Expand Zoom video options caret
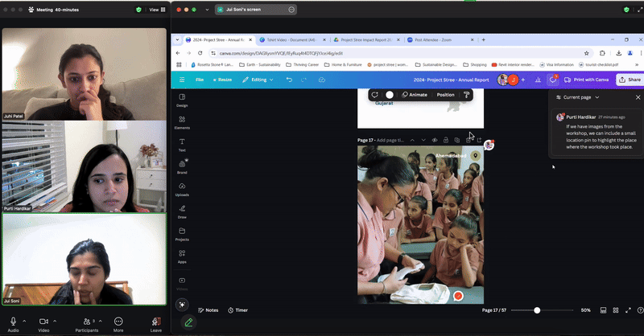Screen dimensions: 644x336 (x=55, y=321)
